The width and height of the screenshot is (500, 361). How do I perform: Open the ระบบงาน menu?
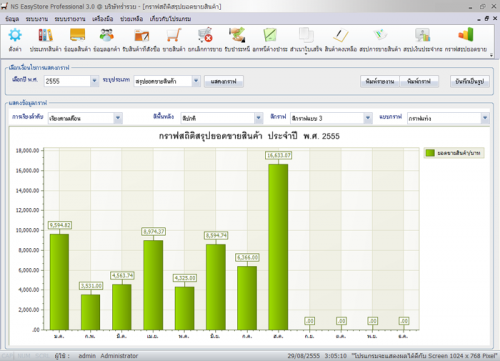point(37,19)
